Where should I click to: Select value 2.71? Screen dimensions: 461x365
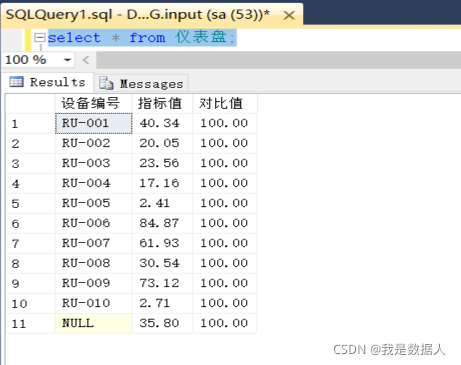click(x=162, y=303)
